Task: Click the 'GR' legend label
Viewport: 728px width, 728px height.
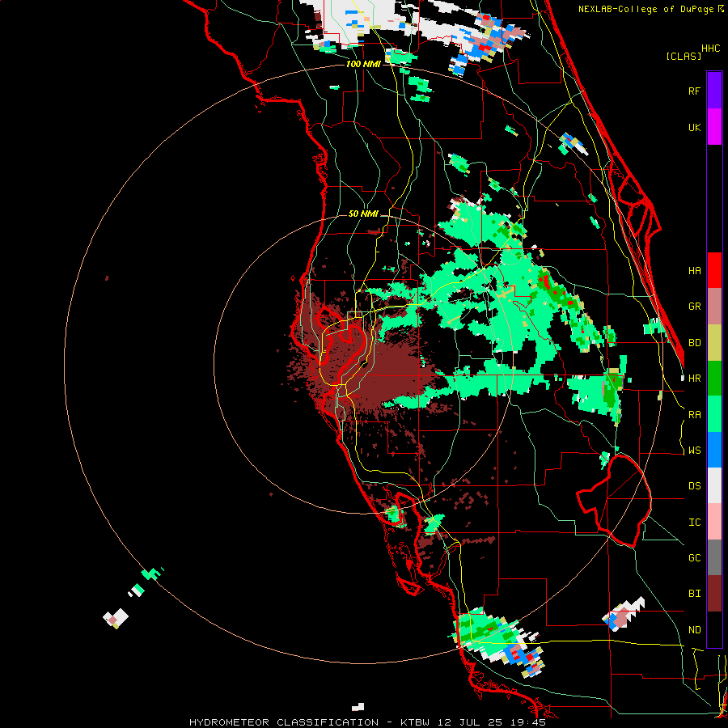Action: 694,307
